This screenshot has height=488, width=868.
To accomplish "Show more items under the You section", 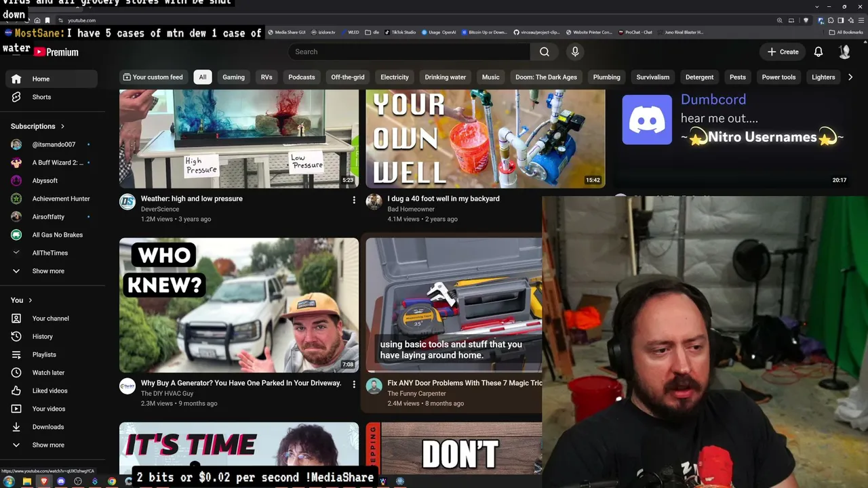I will [52, 445].
